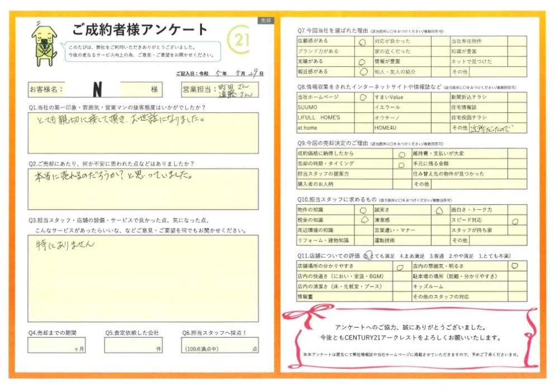Check the 誠実さ box in Q10

point(439,210)
